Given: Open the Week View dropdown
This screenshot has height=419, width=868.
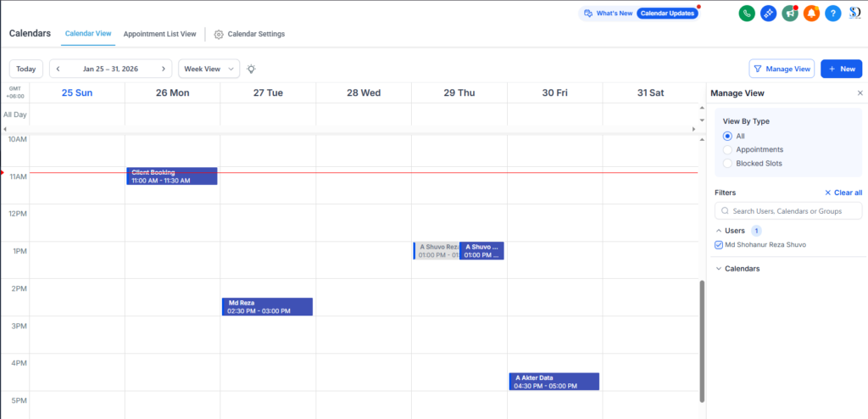Looking at the screenshot, I should [209, 69].
